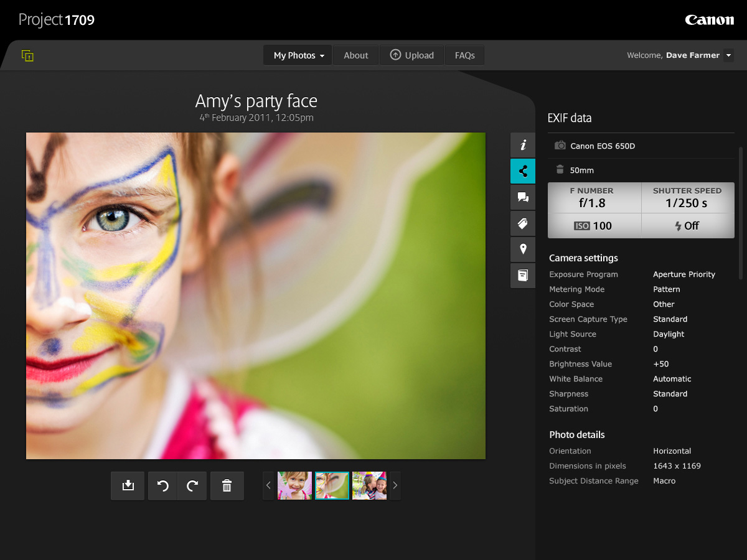
Task: Expand the My Photos dropdown menu
Action: (x=298, y=55)
